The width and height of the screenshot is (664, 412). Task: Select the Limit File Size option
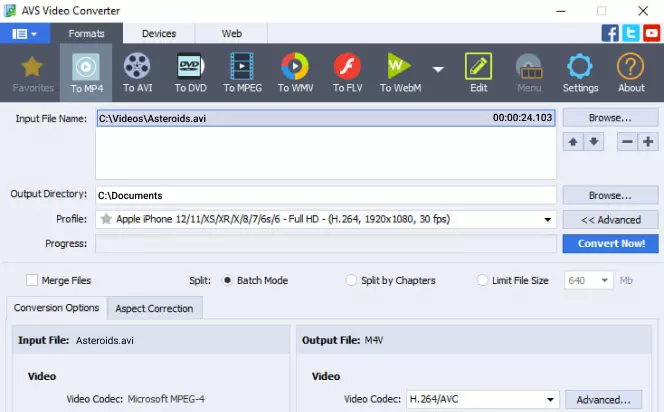tap(482, 280)
